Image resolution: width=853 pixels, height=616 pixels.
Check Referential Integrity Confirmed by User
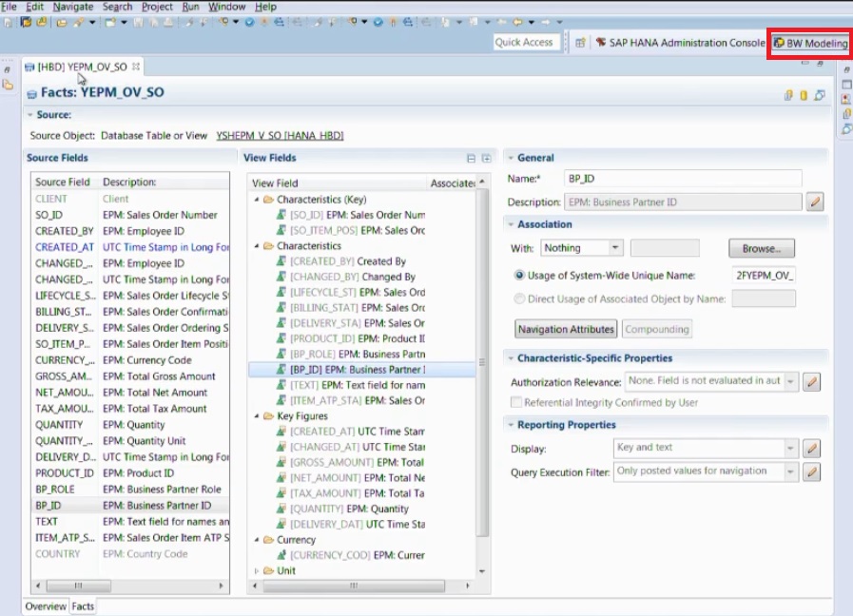click(515, 401)
